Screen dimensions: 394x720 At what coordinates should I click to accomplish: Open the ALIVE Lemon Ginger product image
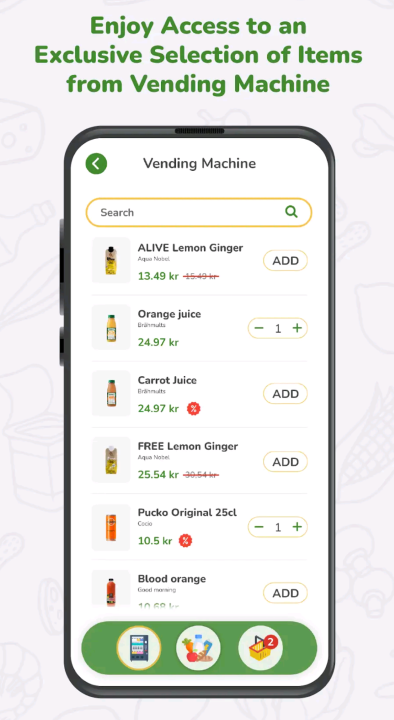(111, 260)
